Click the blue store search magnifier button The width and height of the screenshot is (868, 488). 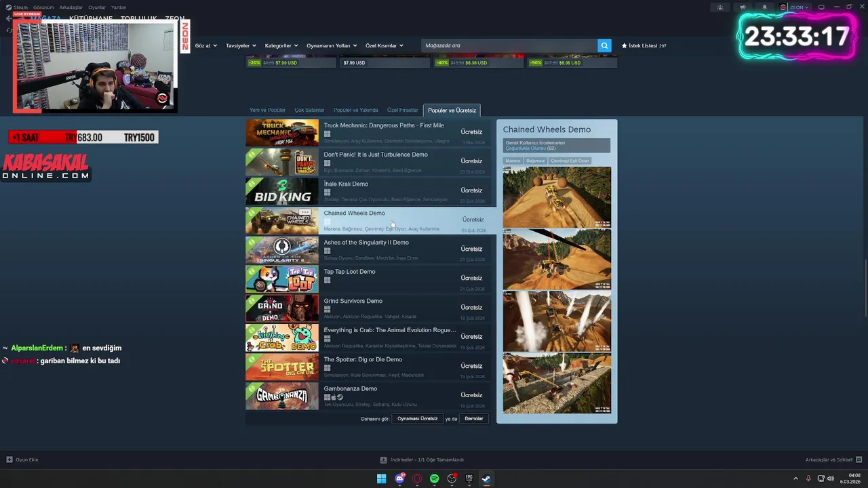(x=604, y=45)
